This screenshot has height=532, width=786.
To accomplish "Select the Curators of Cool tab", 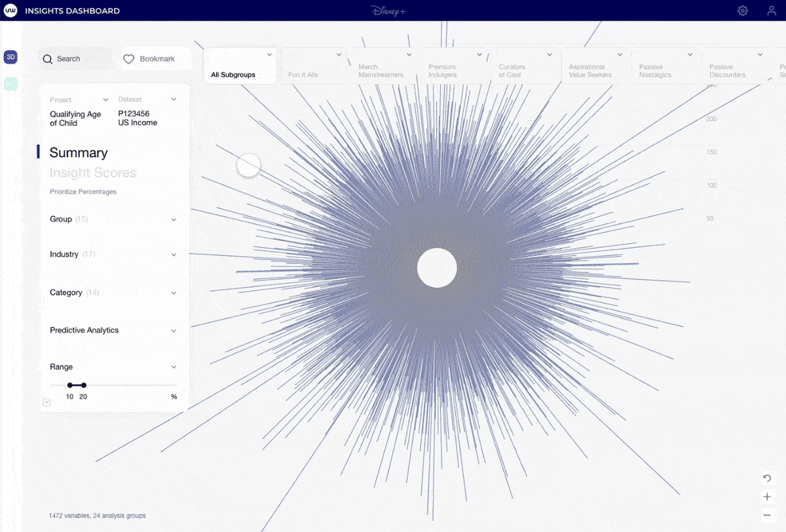I will [523, 66].
